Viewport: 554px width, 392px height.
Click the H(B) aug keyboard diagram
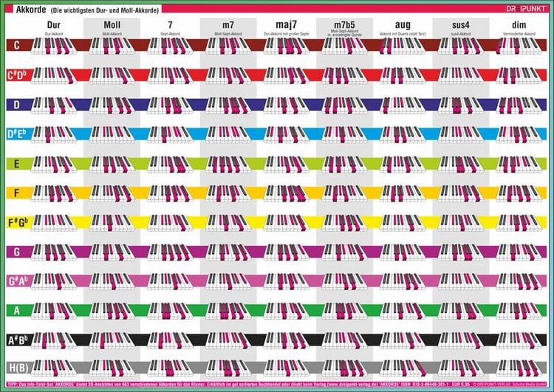click(x=403, y=368)
